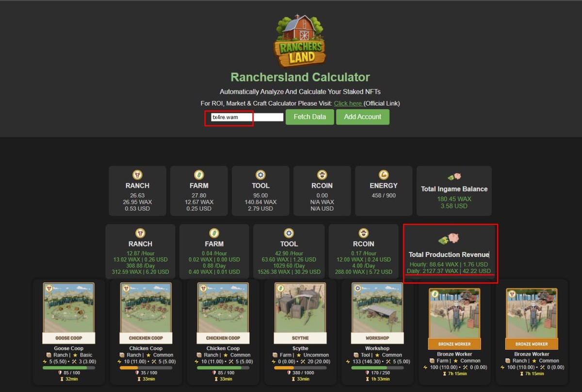
Task: Click the Workshop 170 / 250 durability bar
Action: point(377,368)
